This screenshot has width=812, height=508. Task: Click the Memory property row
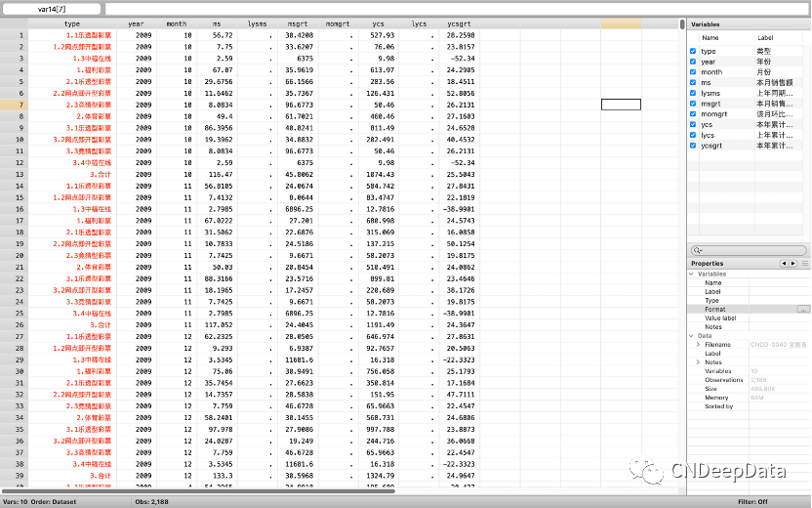[x=749, y=398]
